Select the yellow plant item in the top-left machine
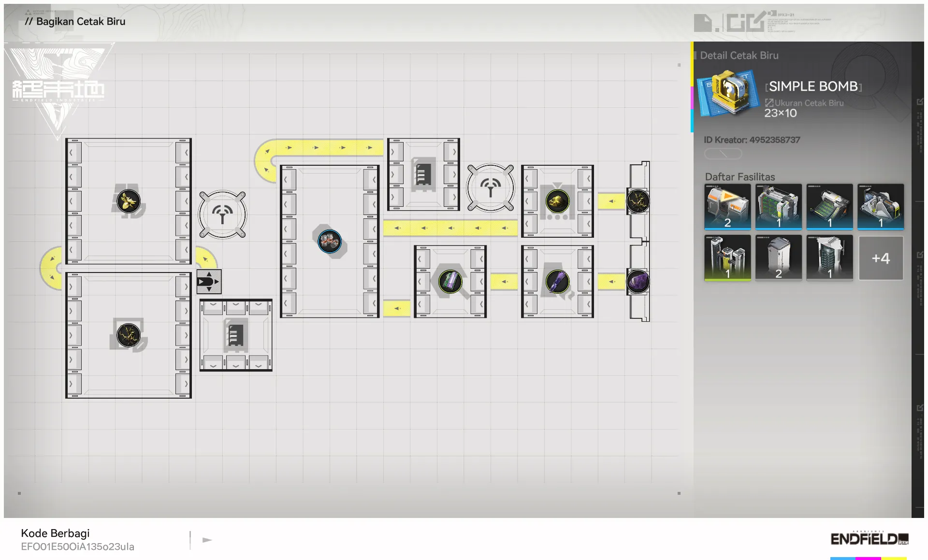This screenshot has height=560, width=928. click(x=129, y=201)
